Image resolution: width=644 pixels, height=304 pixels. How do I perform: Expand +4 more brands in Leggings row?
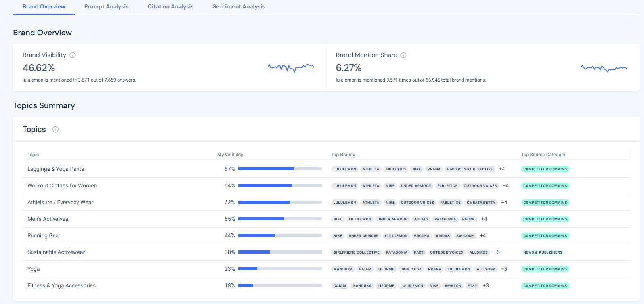(x=502, y=169)
